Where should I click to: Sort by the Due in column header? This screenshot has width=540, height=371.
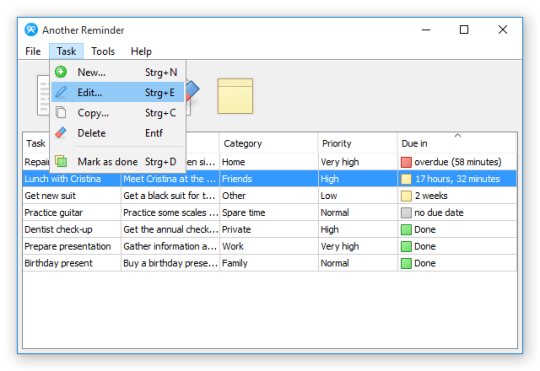click(x=457, y=143)
